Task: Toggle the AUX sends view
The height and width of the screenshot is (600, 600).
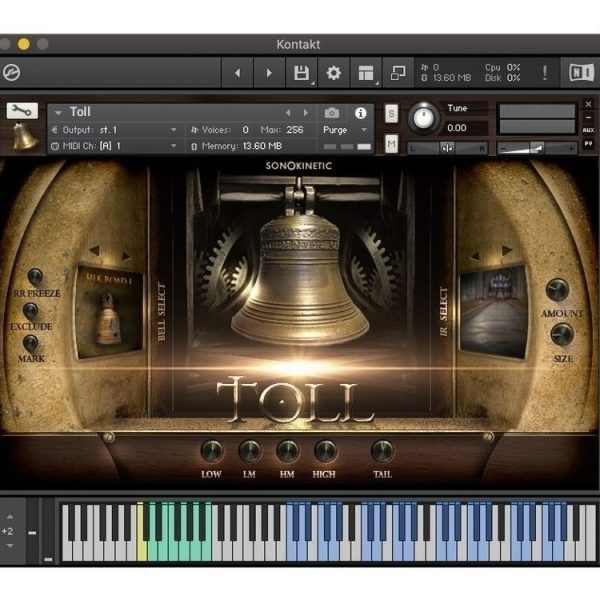Action: pyautogui.click(x=588, y=130)
